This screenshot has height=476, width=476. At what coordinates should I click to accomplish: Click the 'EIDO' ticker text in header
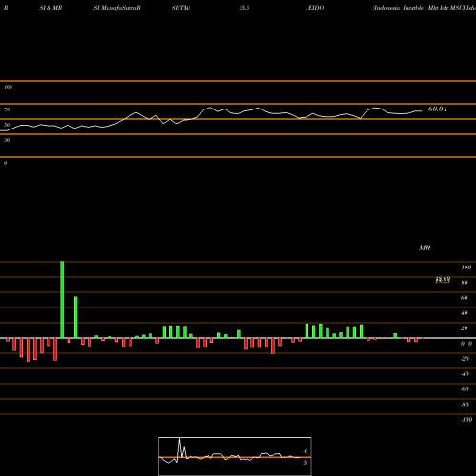point(316,8)
